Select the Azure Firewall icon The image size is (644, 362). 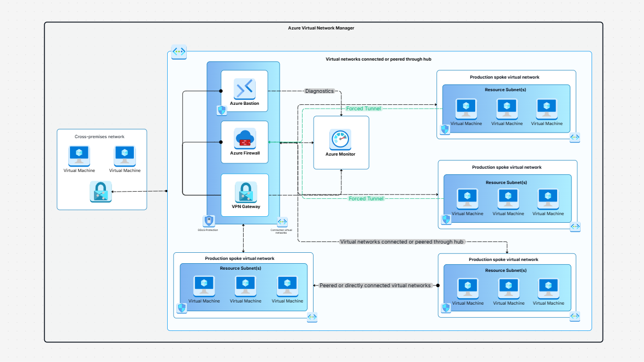245,139
